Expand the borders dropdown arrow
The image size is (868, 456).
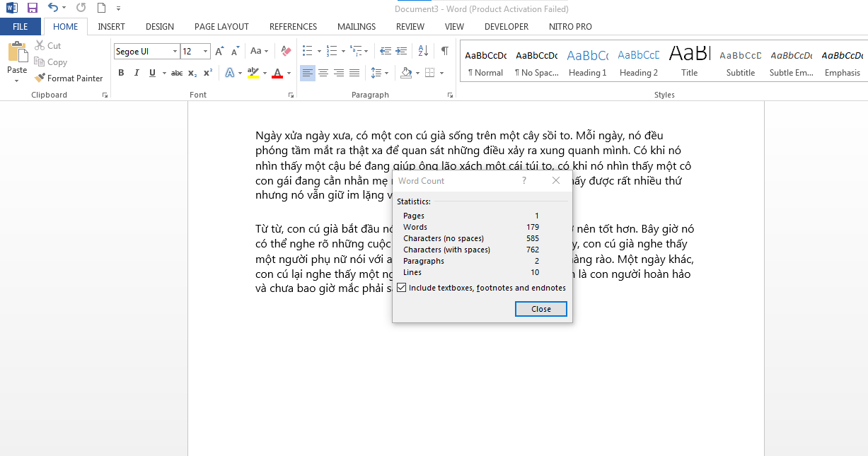click(x=442, y=73)
